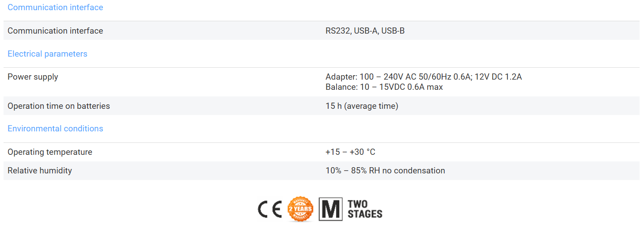
Task: Select the Operating temperature row label
Action: coord(50,152)
